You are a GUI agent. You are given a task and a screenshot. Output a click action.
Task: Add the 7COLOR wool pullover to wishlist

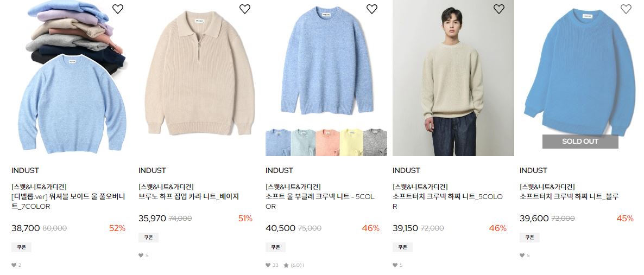pos(118,9)
